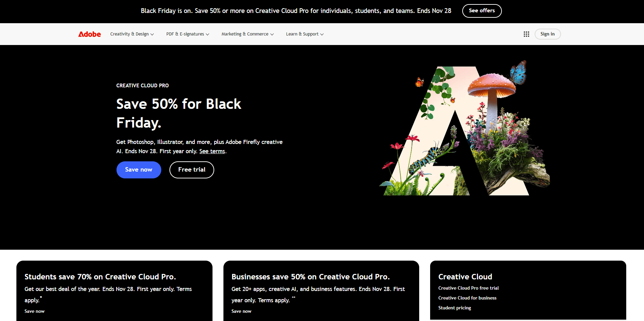The width and height of the screenshot is (644, 321).
Task: Click the Adobe logo
Action: 90,34
